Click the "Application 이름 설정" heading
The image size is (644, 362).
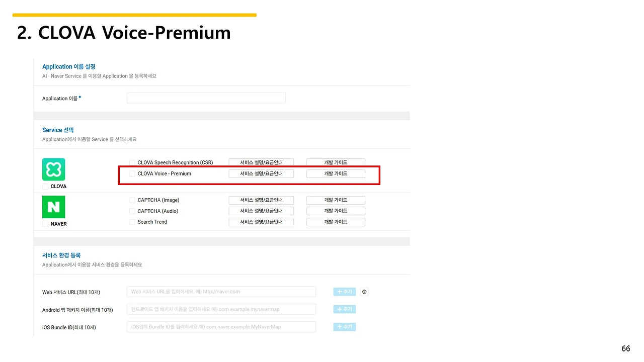69,66
